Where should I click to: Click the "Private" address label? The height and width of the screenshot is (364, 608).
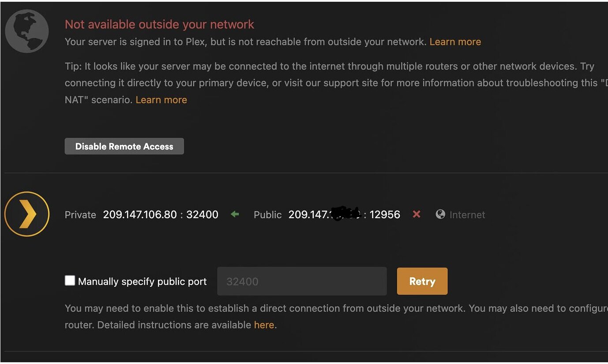point(80,215)
